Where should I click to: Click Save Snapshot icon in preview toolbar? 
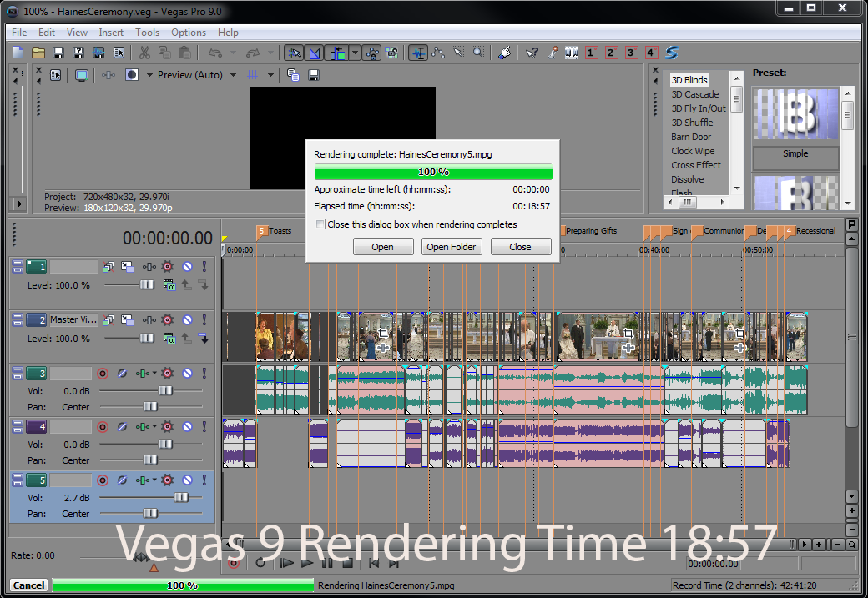click(314, 75)
